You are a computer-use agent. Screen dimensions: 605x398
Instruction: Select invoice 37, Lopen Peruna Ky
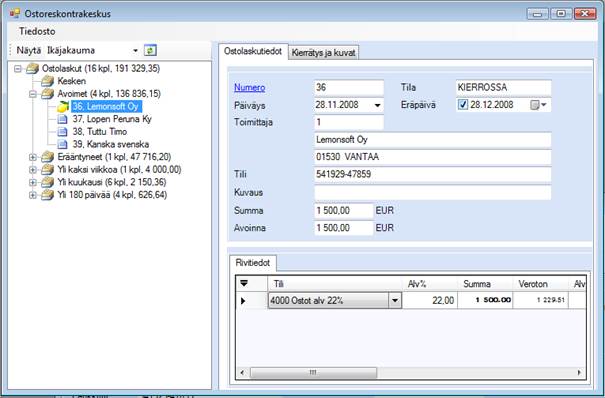click(112, 119)
